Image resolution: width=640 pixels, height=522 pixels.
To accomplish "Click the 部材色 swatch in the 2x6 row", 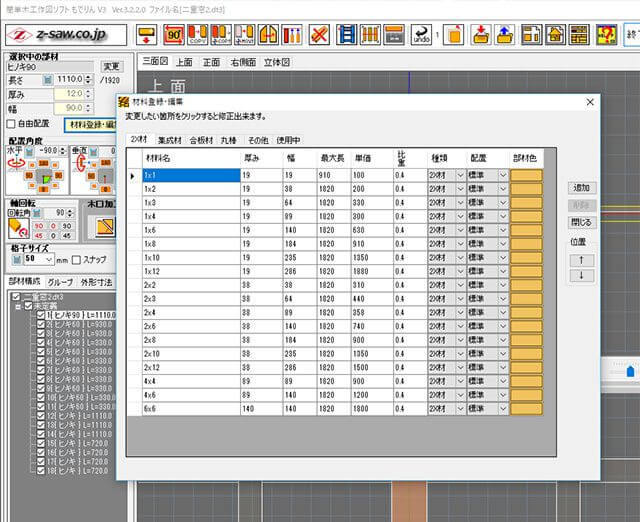I will tap(527, 326).
